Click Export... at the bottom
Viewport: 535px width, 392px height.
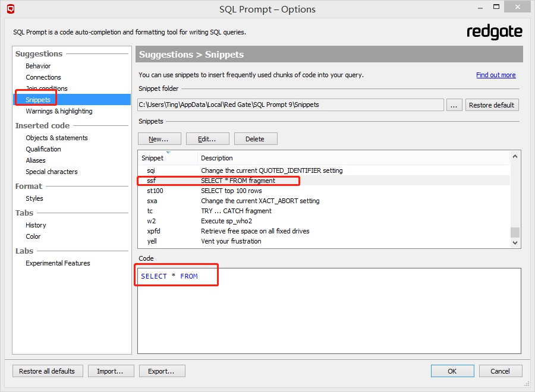pos(162,371)
